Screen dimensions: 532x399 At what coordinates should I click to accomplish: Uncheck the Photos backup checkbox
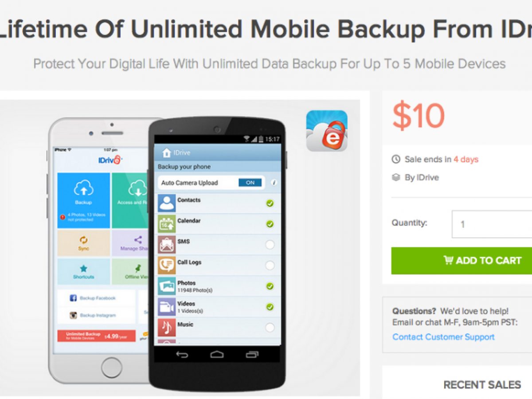point(270,286)
